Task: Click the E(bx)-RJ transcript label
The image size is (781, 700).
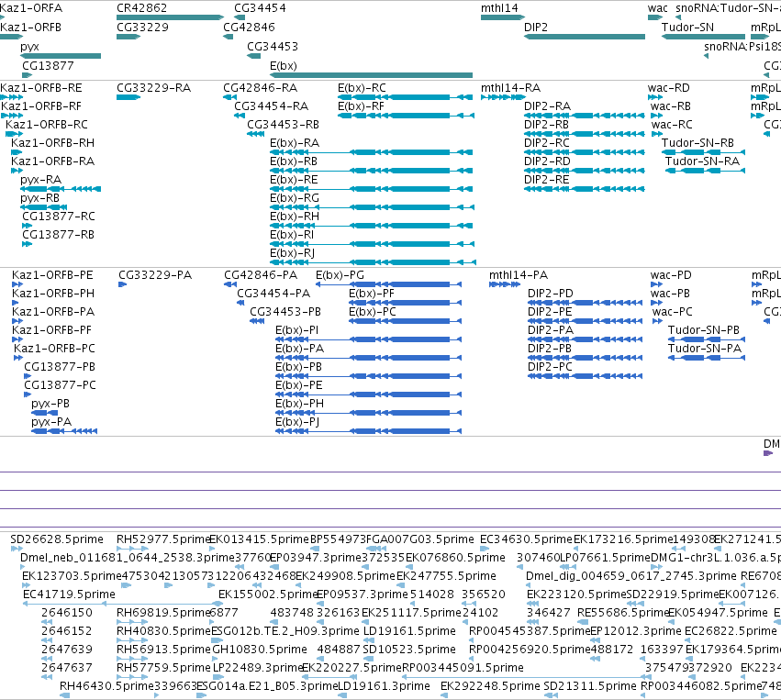Action: tap(293, 253)
